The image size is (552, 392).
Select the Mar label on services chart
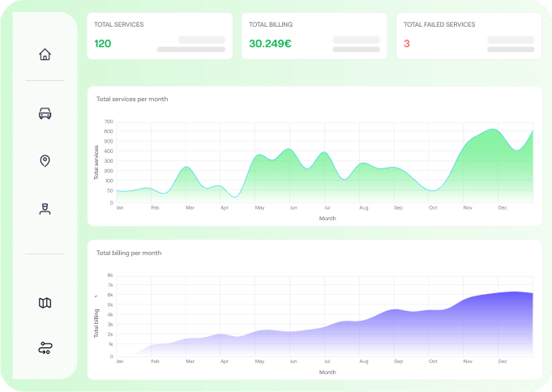pyautogui.click(x=190, y=208)
